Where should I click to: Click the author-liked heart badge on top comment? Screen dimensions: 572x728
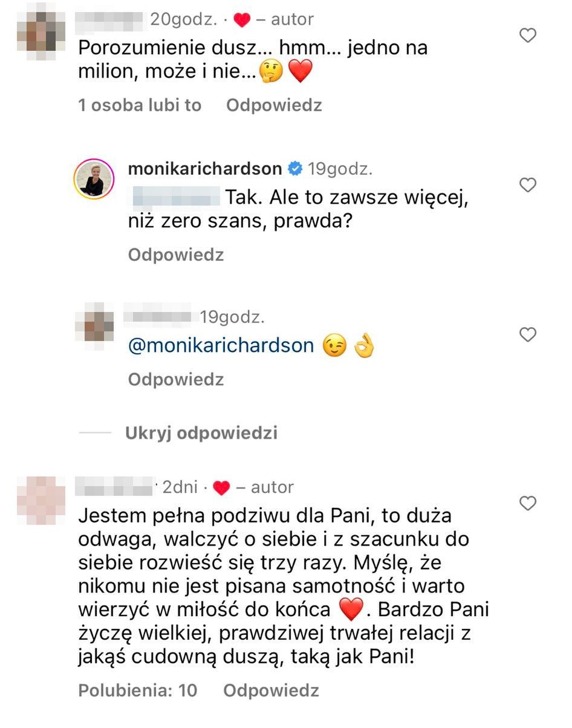(x=242, y=20)
